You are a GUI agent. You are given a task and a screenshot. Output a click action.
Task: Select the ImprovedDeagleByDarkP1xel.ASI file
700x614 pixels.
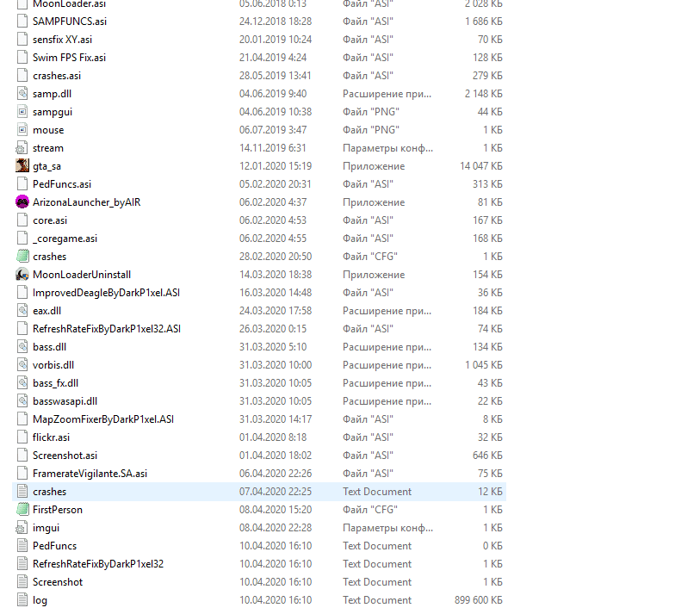tap(106, 293)
